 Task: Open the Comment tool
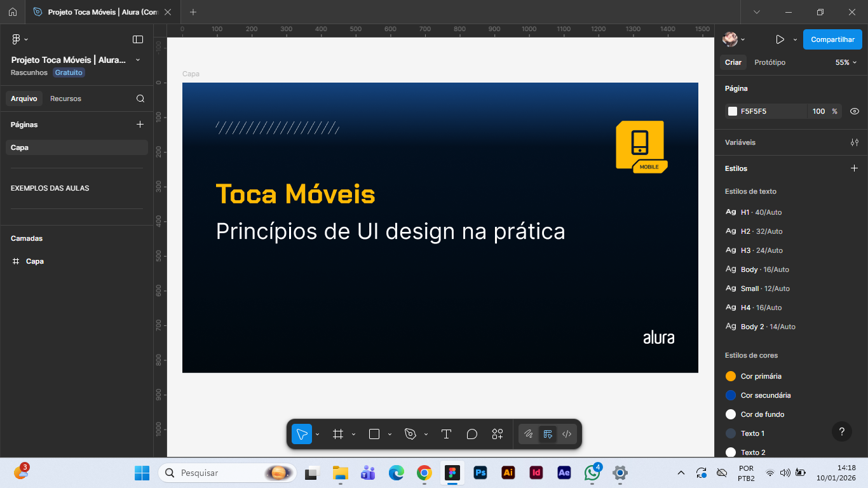click(x=471, y=434)
